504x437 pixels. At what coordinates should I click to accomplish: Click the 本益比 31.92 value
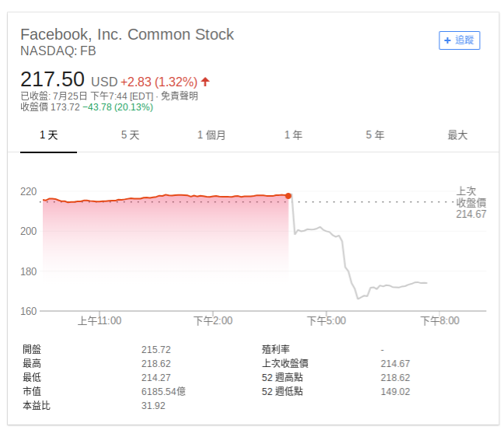(x=153, y=406)
